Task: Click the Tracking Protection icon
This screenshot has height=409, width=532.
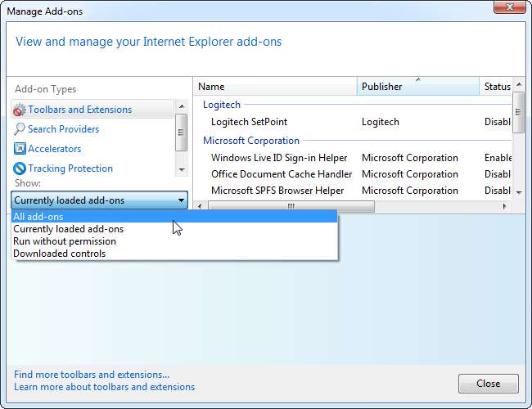Action: [x=20, y=169]
